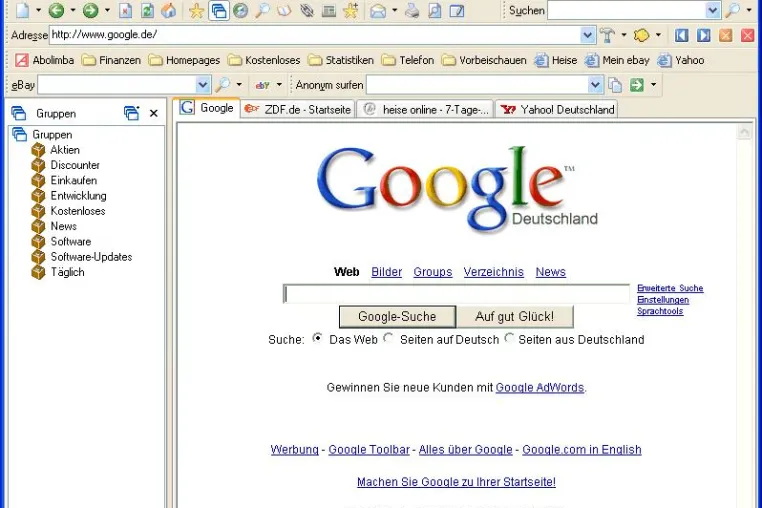Click the address field with google.de URL
Image resolution: width=762 pixels, height=508 pixels.
315,35
